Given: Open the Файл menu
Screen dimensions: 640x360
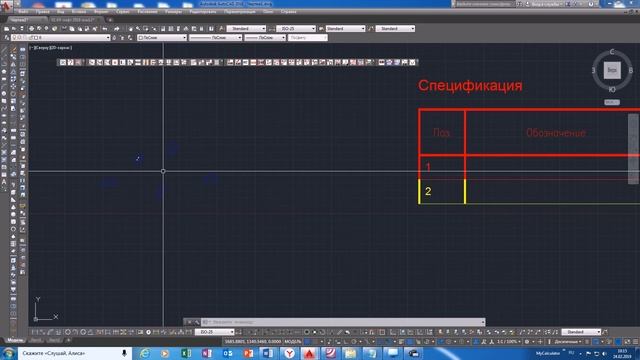Looking at the screenshot, I should tap(23, 12).
